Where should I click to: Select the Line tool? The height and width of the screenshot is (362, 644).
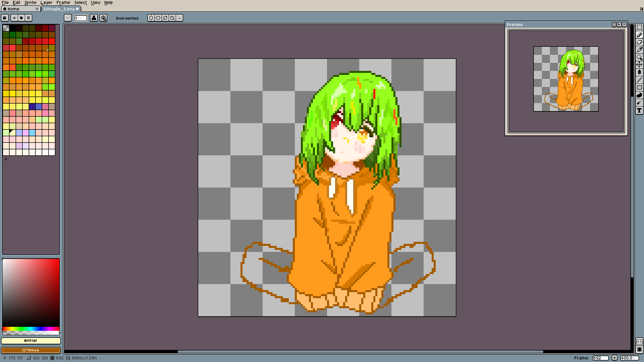tap(639, 80)
